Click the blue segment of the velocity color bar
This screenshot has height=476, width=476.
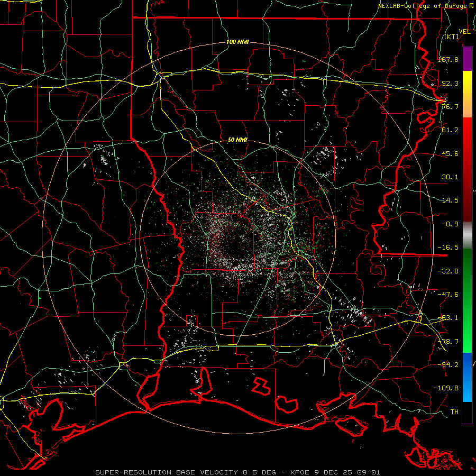(x=467, y=377)
